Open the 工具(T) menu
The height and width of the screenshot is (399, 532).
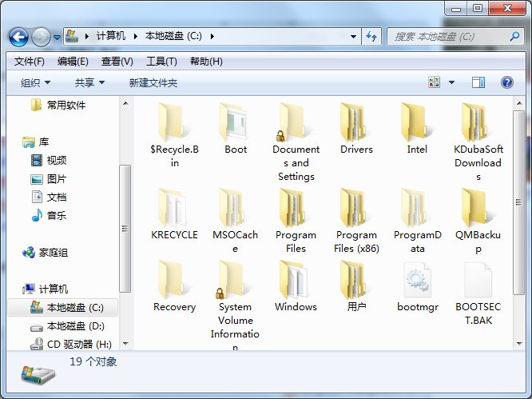[x=161, y=62]
